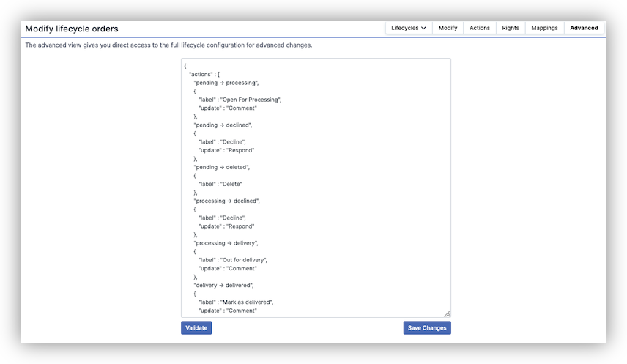Image resolution: width=627 pixels, height=364 pixels.
Task: Click the "actions" key at top of JSON
Action: (x=203, y=74)
